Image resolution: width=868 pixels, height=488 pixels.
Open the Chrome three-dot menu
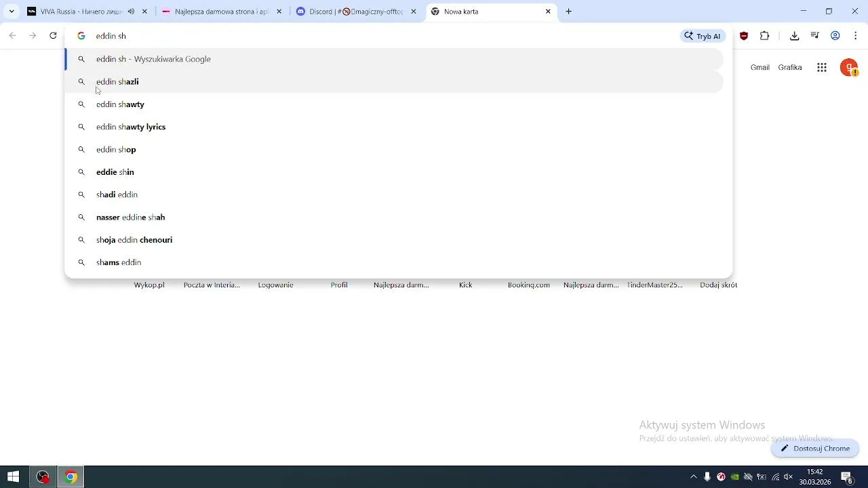click(856, 36)
